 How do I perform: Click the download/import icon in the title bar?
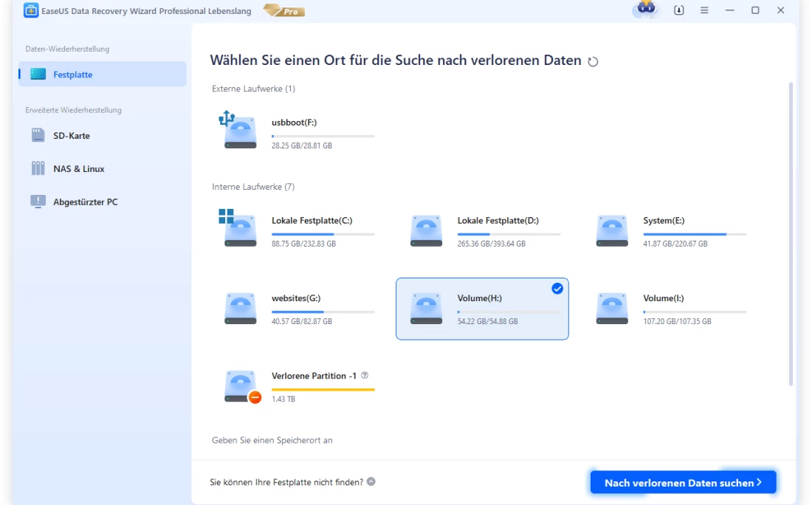679,10
